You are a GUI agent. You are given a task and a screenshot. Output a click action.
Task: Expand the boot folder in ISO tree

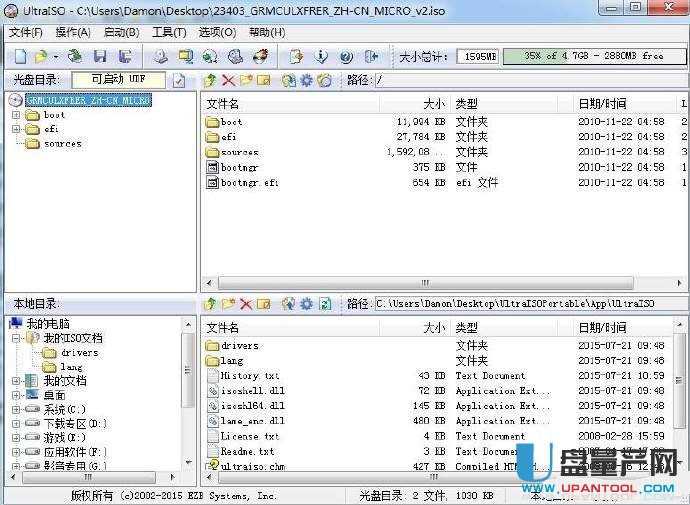(x=16, y=115)
